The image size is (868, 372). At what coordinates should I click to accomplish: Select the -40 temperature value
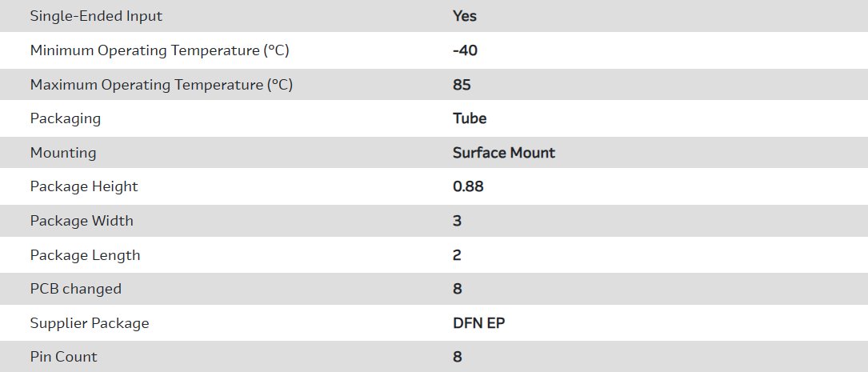[x=465, y=50]
